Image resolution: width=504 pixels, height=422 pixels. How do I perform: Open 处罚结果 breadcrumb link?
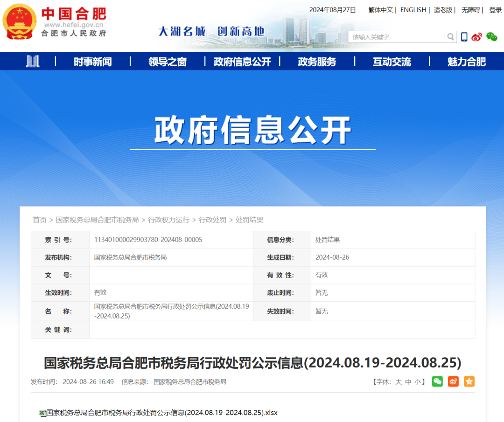pyautogui.click(x=249, y=220)
